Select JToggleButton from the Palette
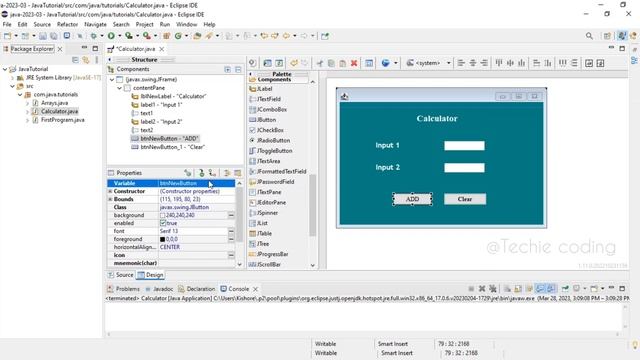 [x=271, y=151]
